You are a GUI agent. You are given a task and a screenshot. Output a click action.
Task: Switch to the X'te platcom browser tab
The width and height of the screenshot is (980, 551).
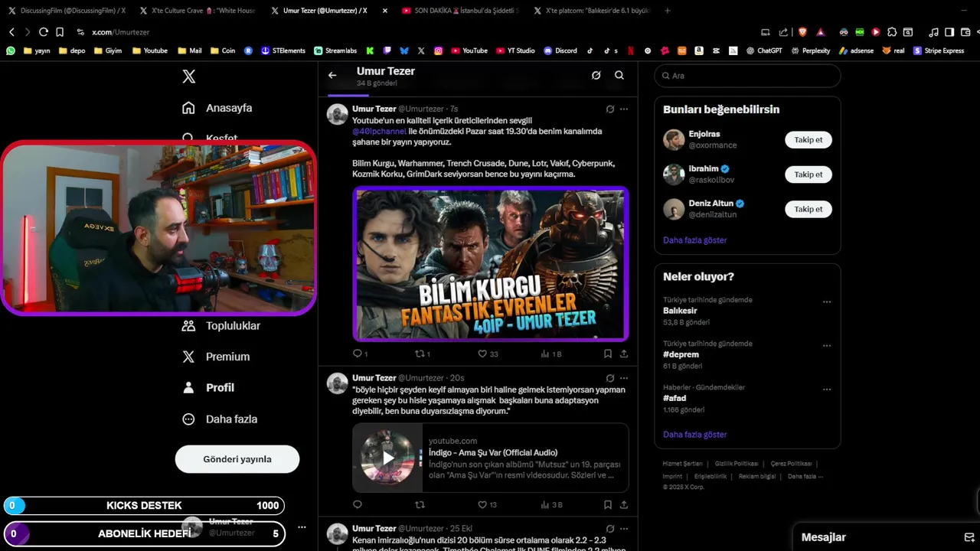click(591, 11)
